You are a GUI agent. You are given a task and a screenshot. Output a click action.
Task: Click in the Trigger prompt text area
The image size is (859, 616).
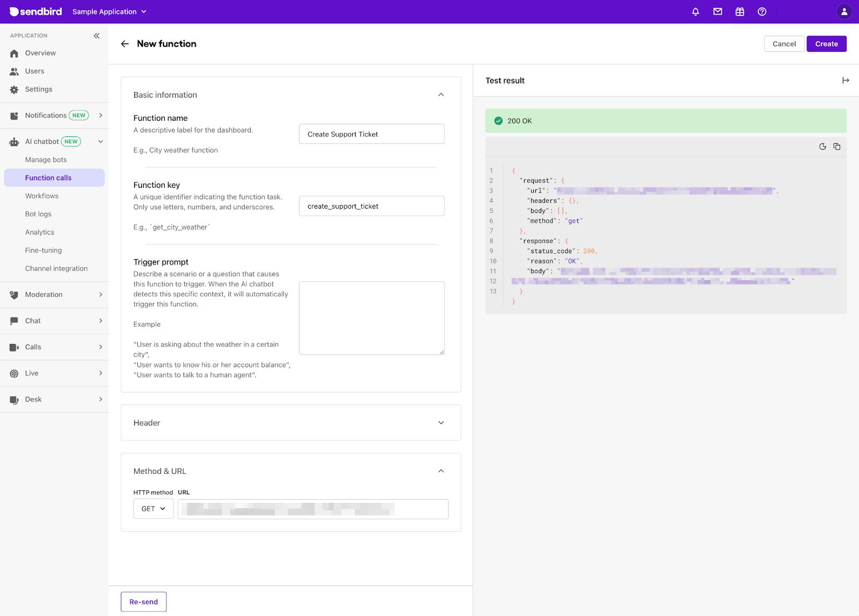[372, 318]
